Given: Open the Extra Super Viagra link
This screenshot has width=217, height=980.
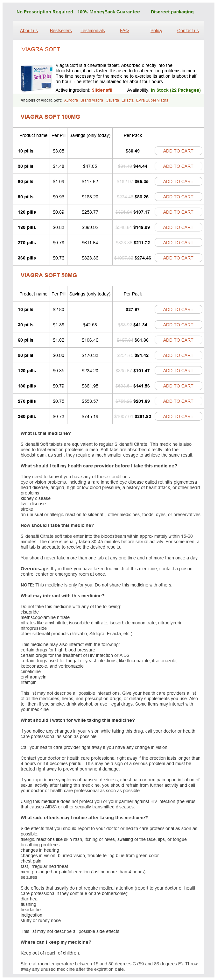Looking at the screenshot, I should (152, 100).
